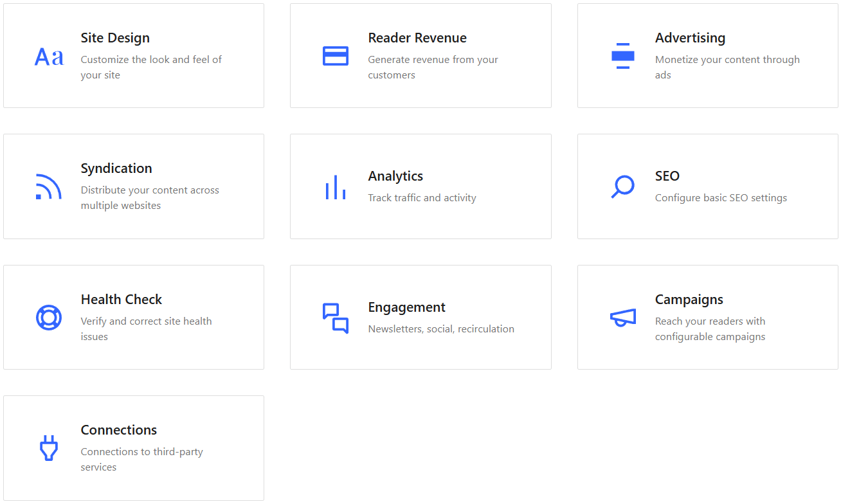
Task: Click the Health Check lifebuoy icon
Action: [x=49, y=318]
